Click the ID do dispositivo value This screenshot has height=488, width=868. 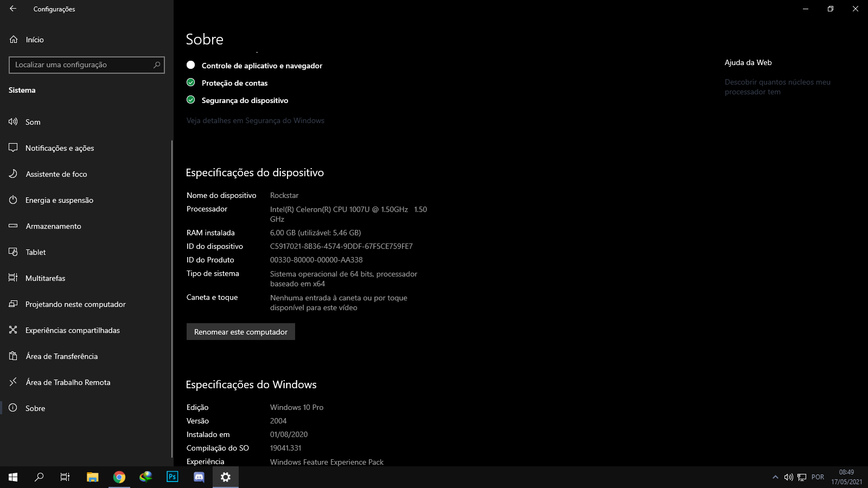click(x=341, y=246)
